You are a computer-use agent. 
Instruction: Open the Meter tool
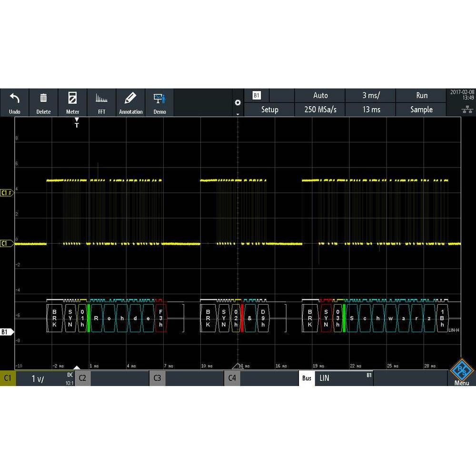click(x=72, y=103)
